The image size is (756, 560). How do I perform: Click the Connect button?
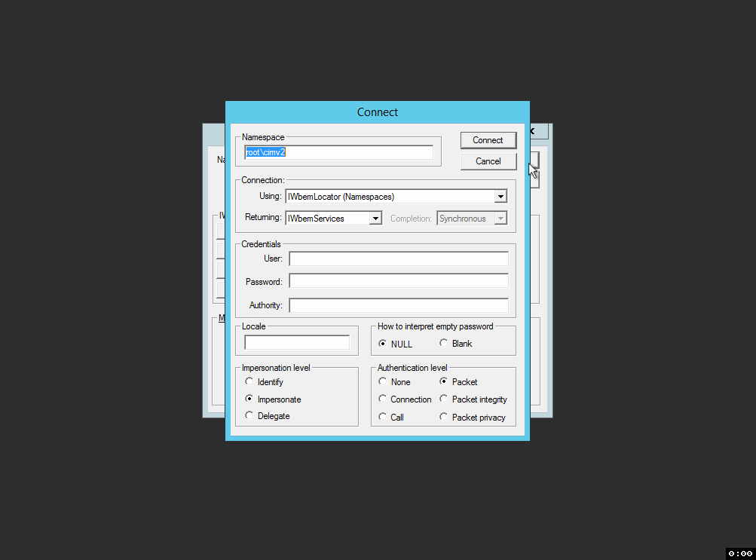[x=488, y=140]
